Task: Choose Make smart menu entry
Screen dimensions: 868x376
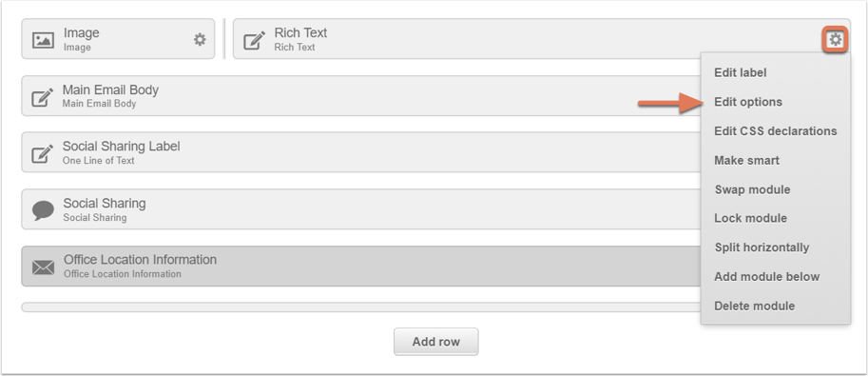Action: (746, 160)
